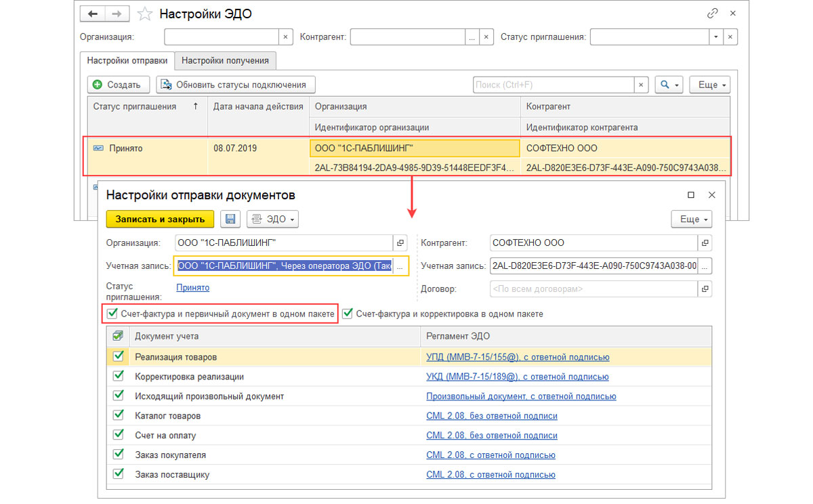
Task: Open Статус приглашения filter dropdown
Action: click(715, 37)
